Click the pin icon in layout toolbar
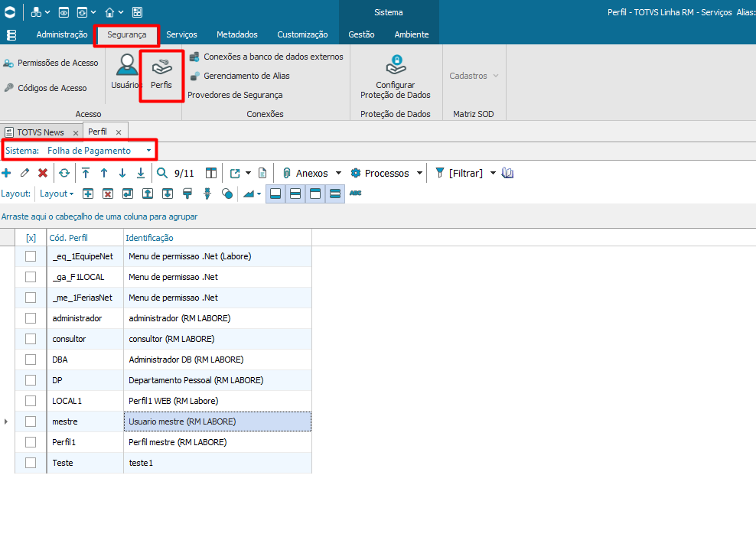 (x=207, y=194)
